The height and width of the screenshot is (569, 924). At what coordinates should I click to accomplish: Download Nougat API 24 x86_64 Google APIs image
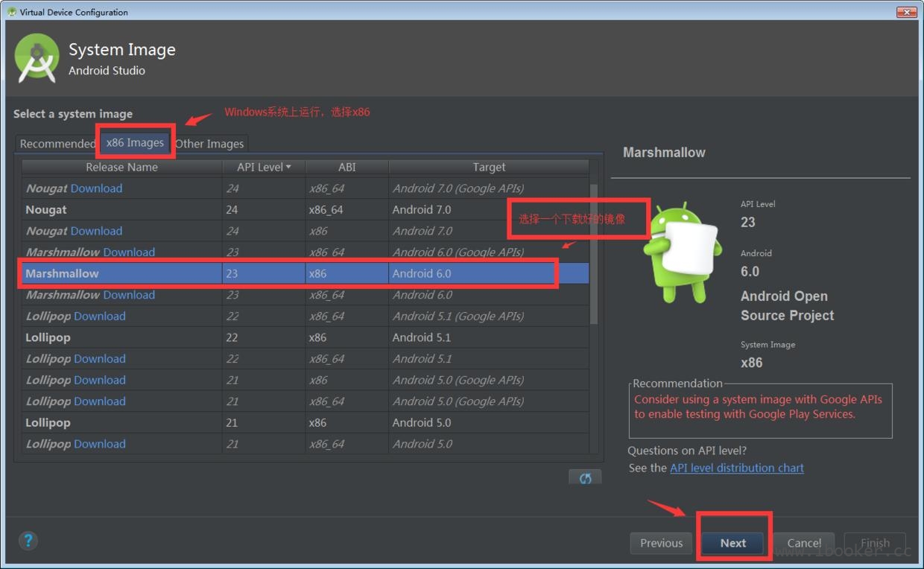tap(97, 188)
